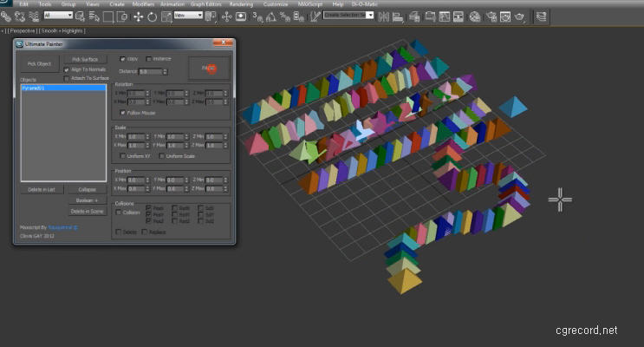Open the Customize menu
This screenshot has width=644, height=347.
(276, 4)
